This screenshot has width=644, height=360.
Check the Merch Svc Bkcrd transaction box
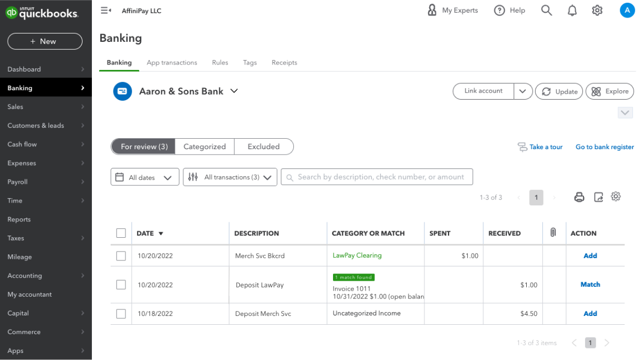[x=121, y=256]
